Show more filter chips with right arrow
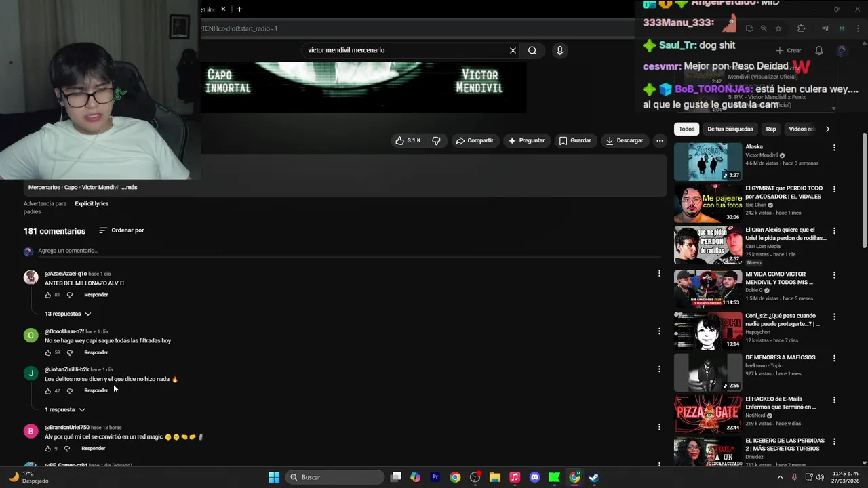The height and width of the screenshot is (488, 868). pos(827,129)
